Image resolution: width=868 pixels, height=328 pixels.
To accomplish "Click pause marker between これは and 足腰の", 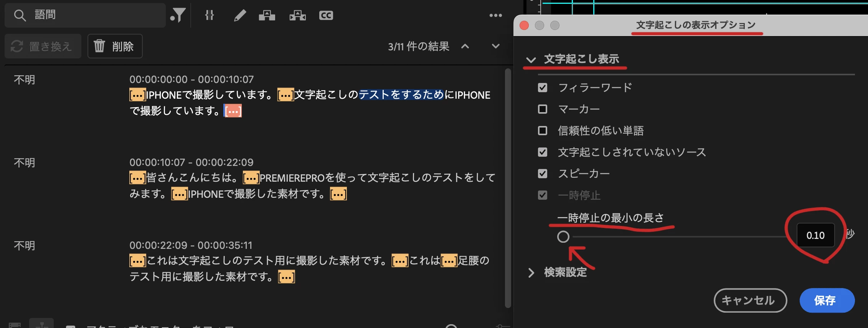I will pyautogui.click(x=449, y=261).
